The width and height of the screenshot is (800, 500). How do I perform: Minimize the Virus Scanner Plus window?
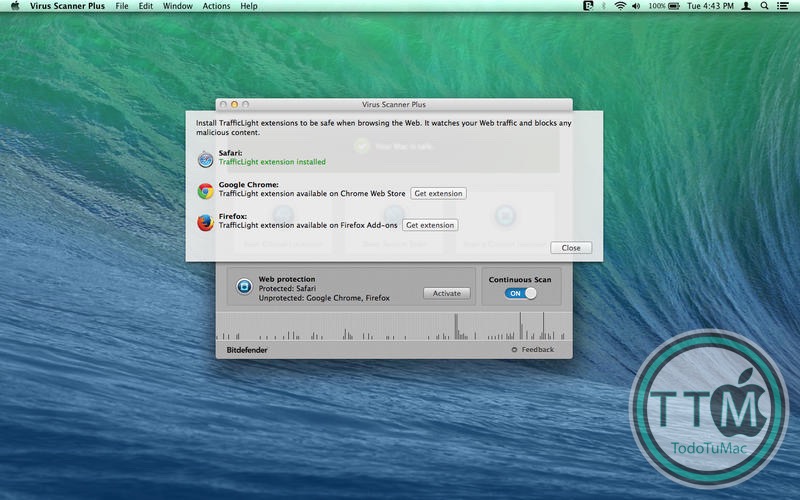pyautogui.click(x=234, y=104)
